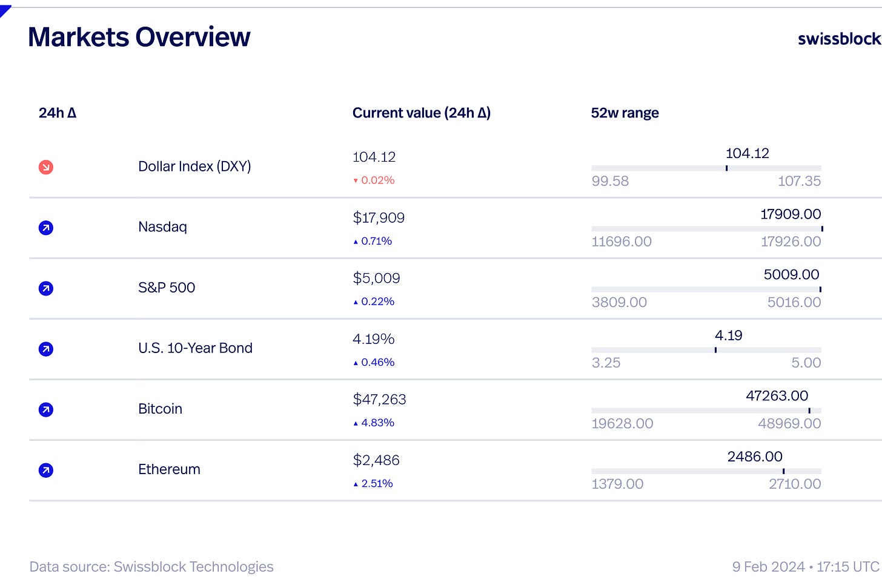This screenshot has height=588, width=882.
Task: Click the S&P 500 52w range bar
Action: click(706, 289)
